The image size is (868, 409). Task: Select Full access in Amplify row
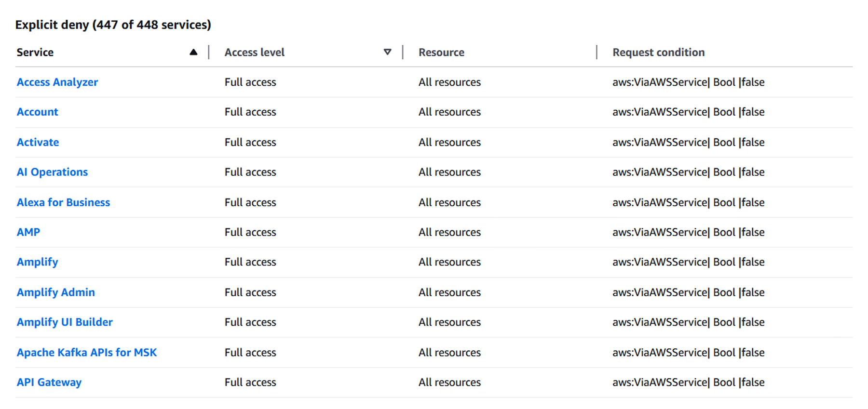pyautogui.click(x=250, y=262)
